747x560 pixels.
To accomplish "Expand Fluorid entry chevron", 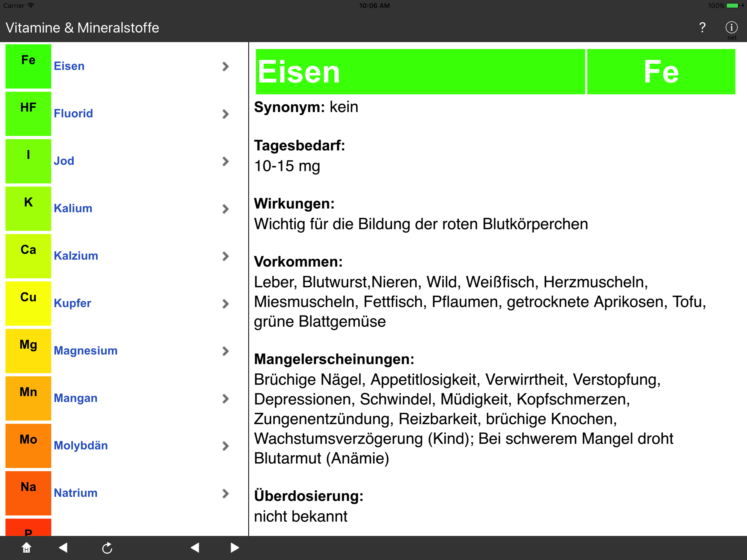I will point(226,114).
